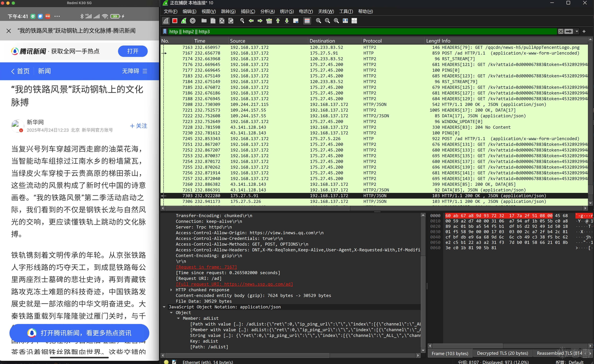Zoom in on packet list text
The width and height of the screenshot is (594, 364).
[x=318, y=21]
